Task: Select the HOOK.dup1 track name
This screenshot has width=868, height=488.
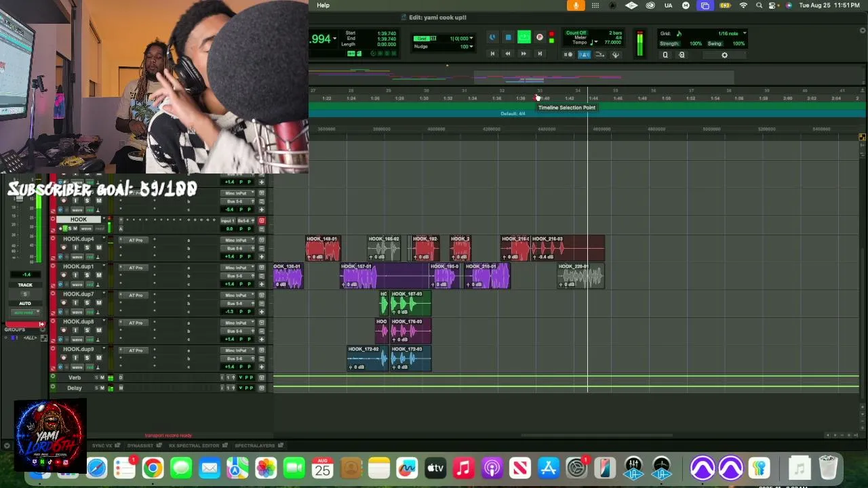Action: pos(79,267)
